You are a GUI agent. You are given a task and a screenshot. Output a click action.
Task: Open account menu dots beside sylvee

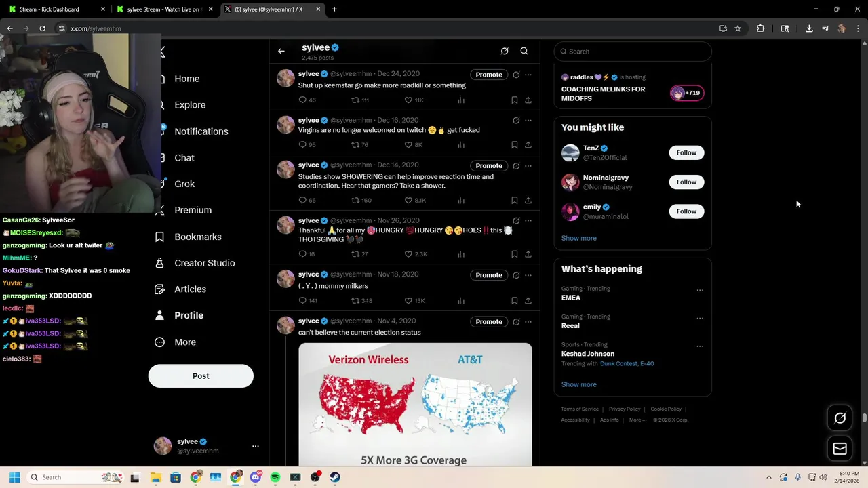[x=255, y=446]
